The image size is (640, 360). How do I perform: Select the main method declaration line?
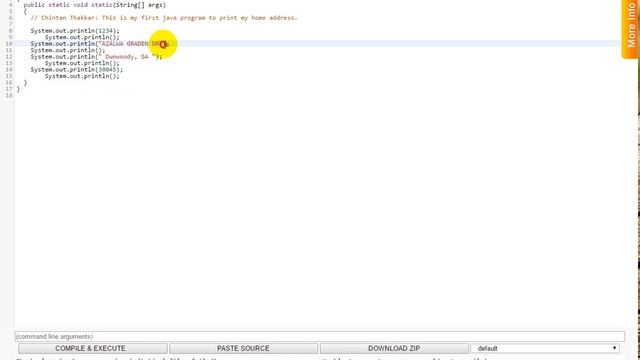pos(95,5)
